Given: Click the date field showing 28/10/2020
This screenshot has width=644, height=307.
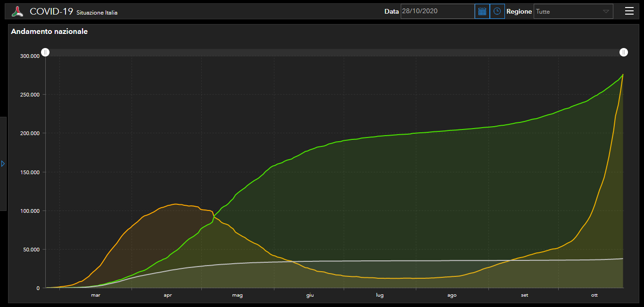Looking at the screenshot, I should pos(437,11).
